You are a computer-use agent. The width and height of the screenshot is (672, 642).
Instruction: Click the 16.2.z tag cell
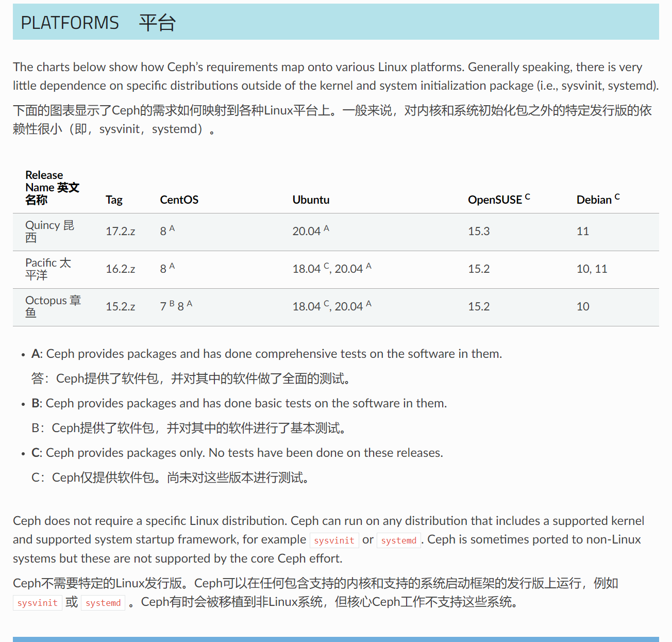click(x=121, y=269)
